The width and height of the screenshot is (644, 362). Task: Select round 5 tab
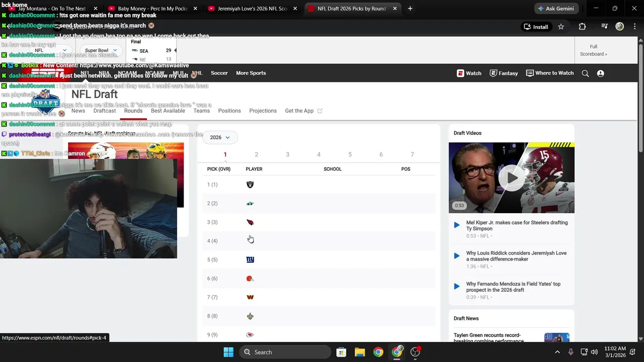tap(350, 154)
